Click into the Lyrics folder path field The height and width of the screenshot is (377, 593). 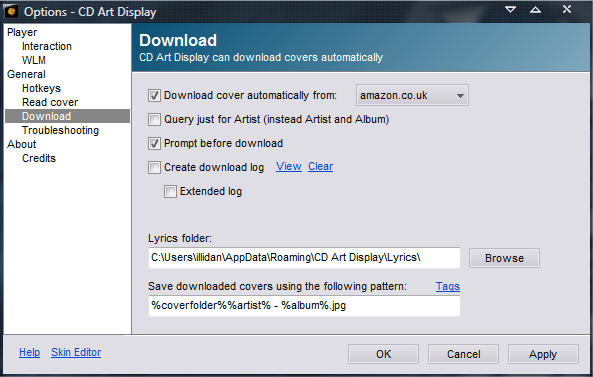(x=304, y=258)
